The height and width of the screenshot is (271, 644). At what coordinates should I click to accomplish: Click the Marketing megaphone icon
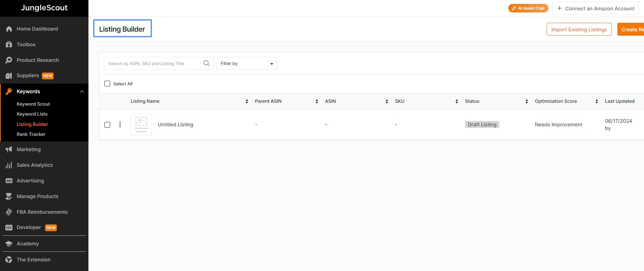click(9, 149)
